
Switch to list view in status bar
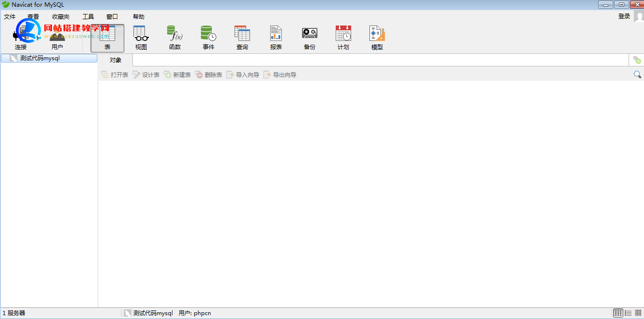point(628,313)
